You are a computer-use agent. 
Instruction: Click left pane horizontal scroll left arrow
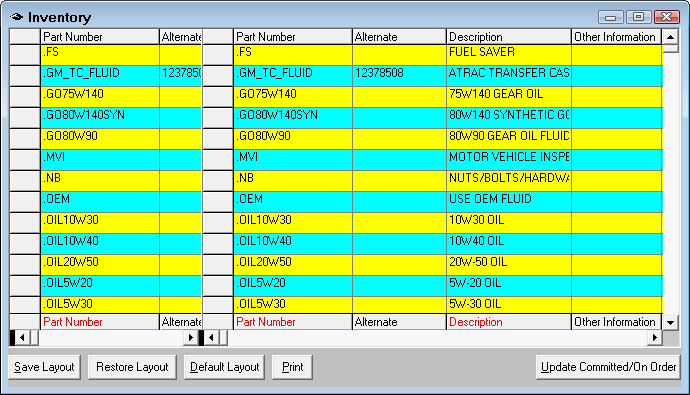22,338
